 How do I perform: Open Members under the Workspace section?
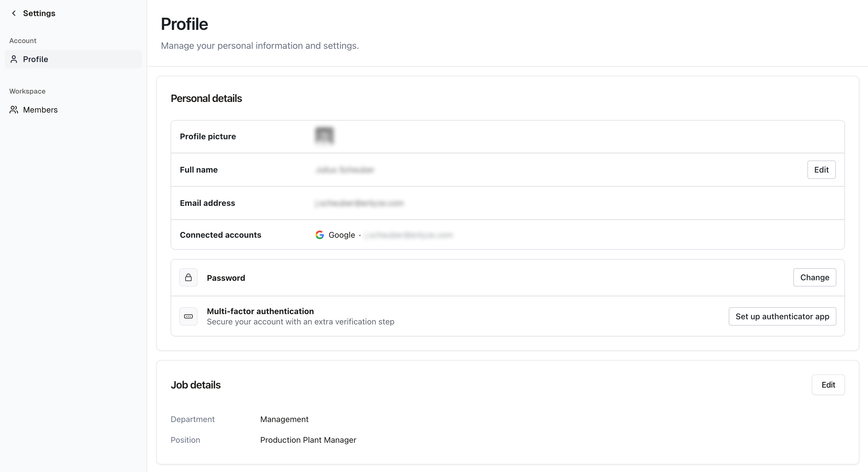click(x=40, y=110)
